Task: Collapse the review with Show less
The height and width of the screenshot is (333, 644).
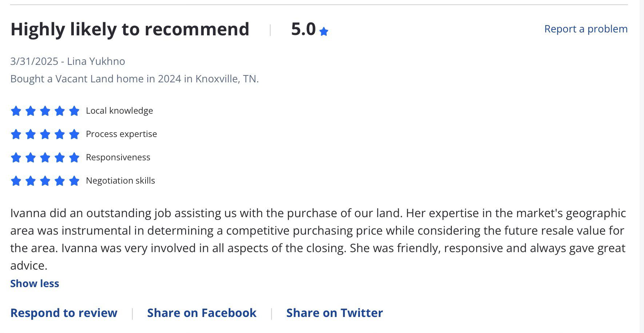Action: [x=35, y=283]
